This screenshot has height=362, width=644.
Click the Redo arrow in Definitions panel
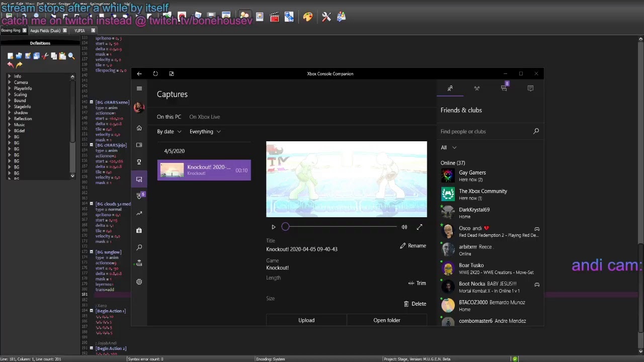(19, 65)
